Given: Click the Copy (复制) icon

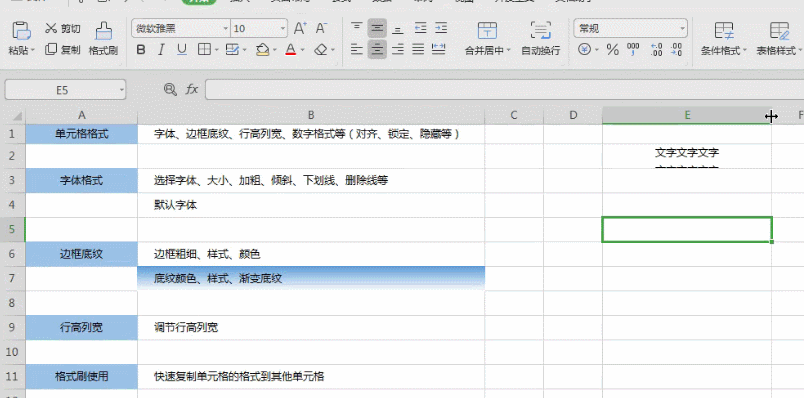Looking at the screenshot, I should (x=51, y=50).
